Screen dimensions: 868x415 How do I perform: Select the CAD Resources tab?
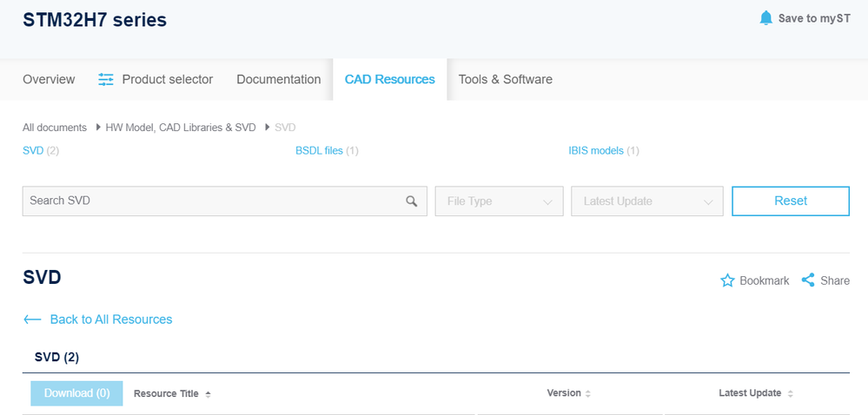point(390,79)
